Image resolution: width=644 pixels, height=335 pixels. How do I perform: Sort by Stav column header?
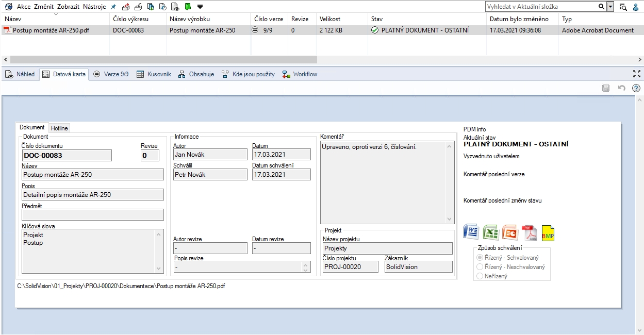pyautogui.click(x=427, y=19)
